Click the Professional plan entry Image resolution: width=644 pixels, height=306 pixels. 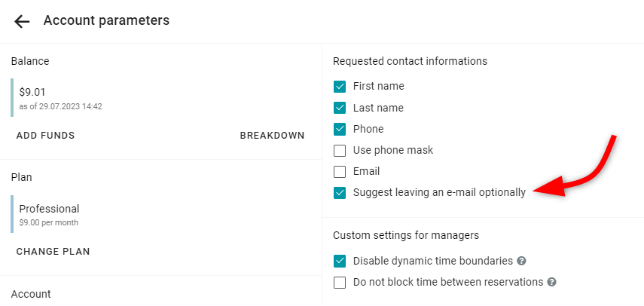tap(49, 209)
